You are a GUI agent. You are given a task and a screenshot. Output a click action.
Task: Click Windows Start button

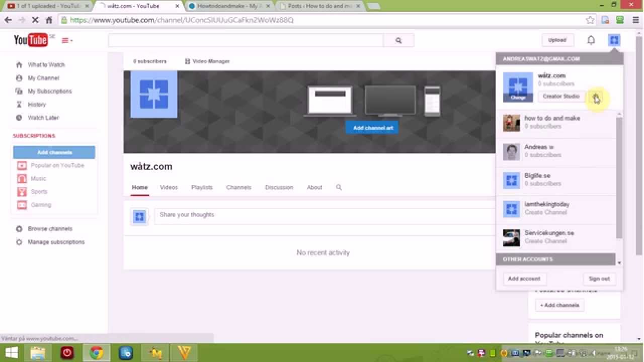pyautogui.click(x=11, y=353)
